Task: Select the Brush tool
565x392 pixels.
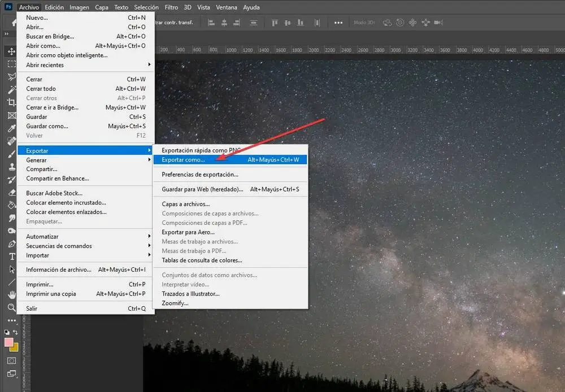Action: point(11,154)
